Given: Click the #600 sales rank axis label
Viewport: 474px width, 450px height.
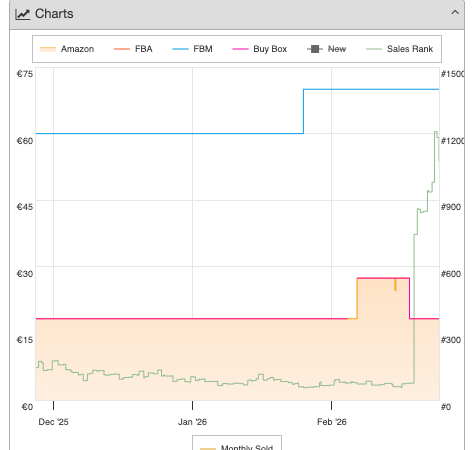Looking at the screenshot, I should click(451, 274).
